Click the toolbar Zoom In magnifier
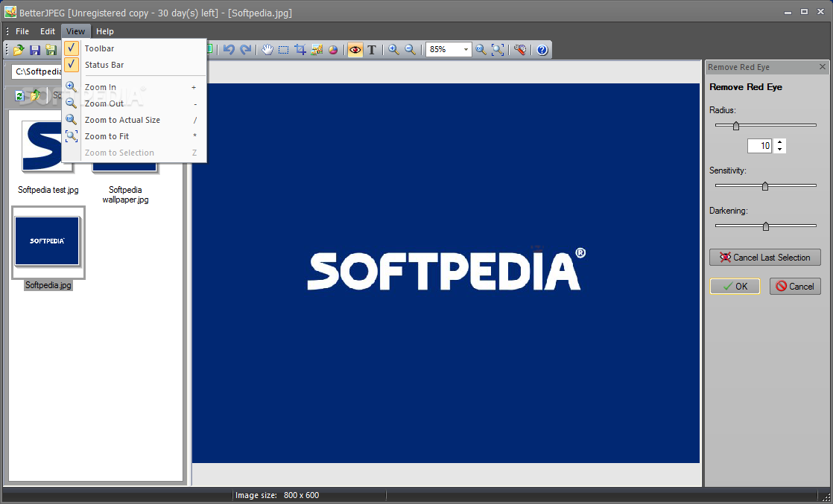The image size is (833, 504). coord(393,50)
